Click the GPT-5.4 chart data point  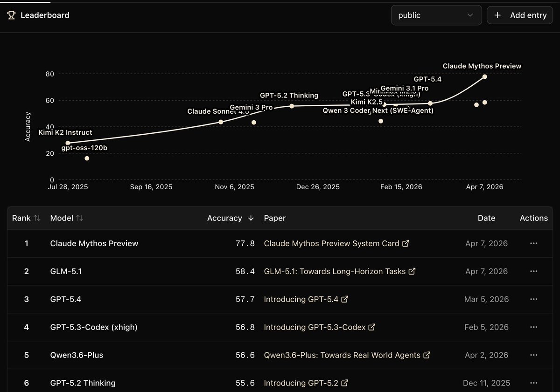pos(430,103)
